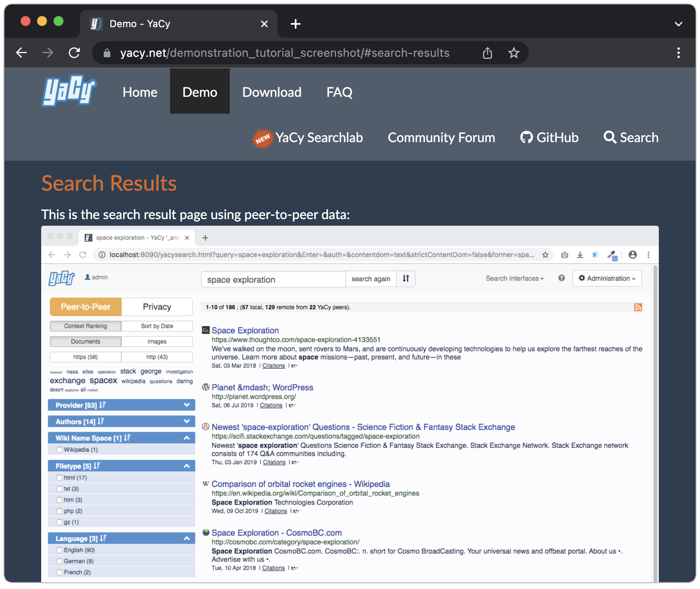Select the Peer-to-Peer tab
This screenshot has width=700, height=589.
pos(86,307)
